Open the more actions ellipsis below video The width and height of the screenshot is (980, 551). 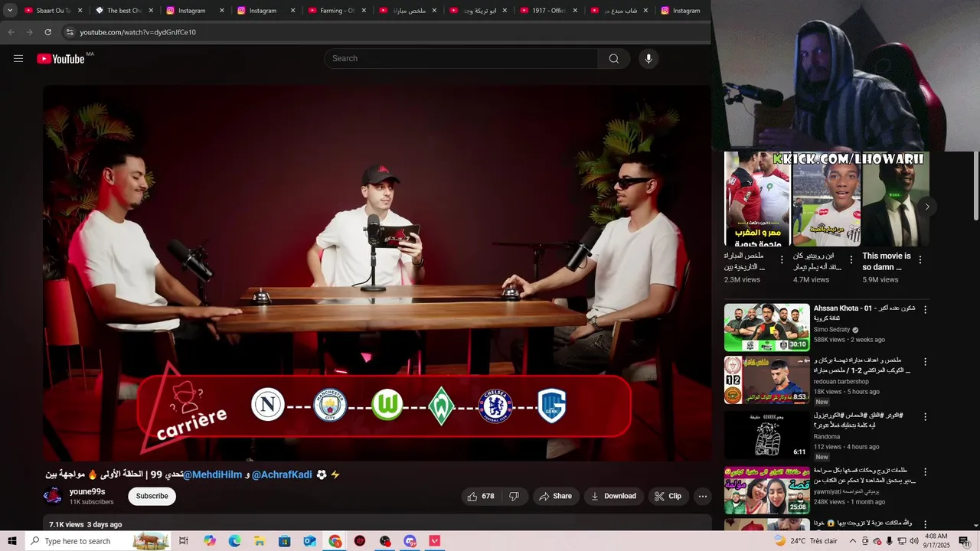tap(702, 496)
